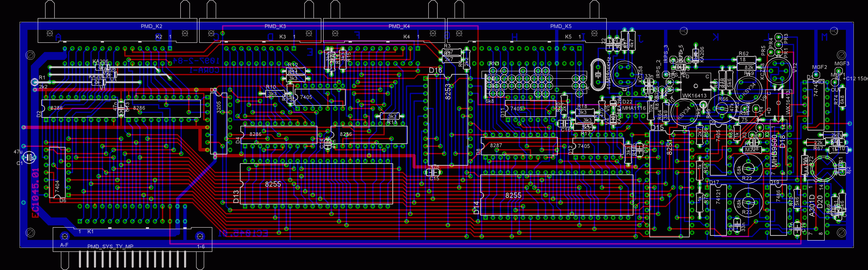This screenshot has height=270, width=868.
Task: Select the D14 8255 chip
Action: (556, 195)
